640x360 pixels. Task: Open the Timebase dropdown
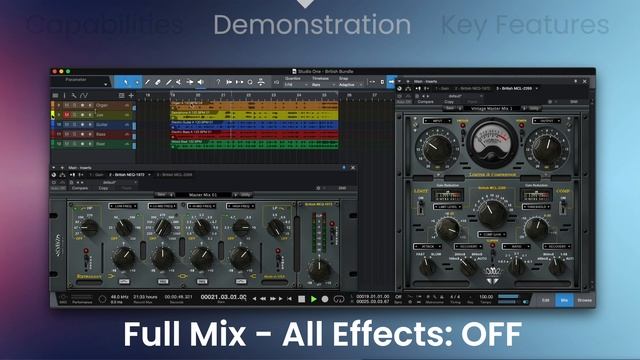322,84
